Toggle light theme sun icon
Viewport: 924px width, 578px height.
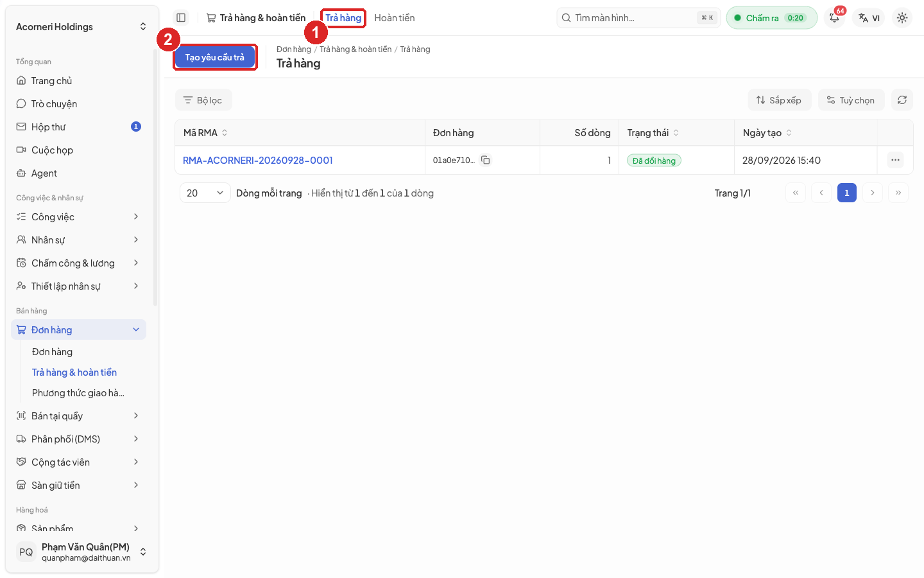(x=902, y=18)
